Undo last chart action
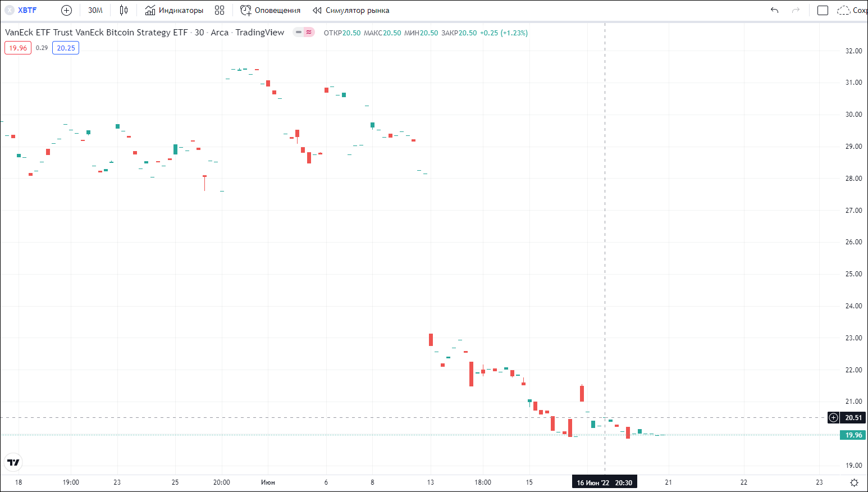This screenshot has width=868, height=492. [775, 10]
